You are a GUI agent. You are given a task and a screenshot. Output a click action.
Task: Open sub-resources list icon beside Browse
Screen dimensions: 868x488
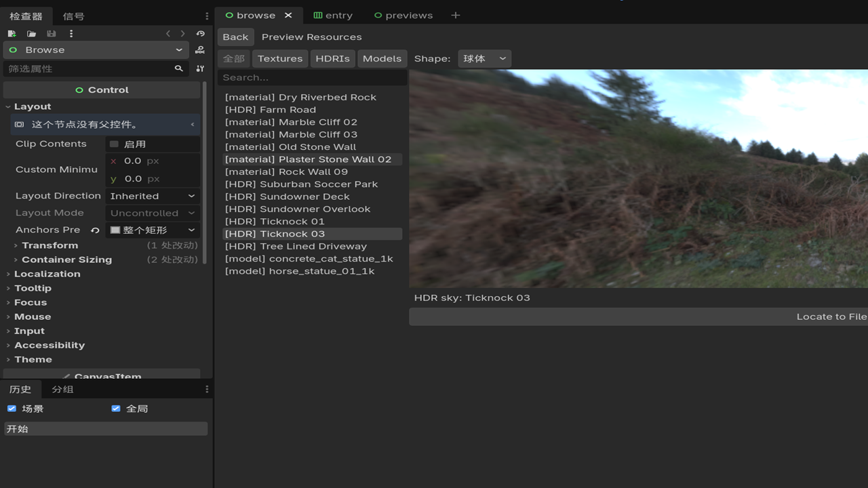[200, 50]
